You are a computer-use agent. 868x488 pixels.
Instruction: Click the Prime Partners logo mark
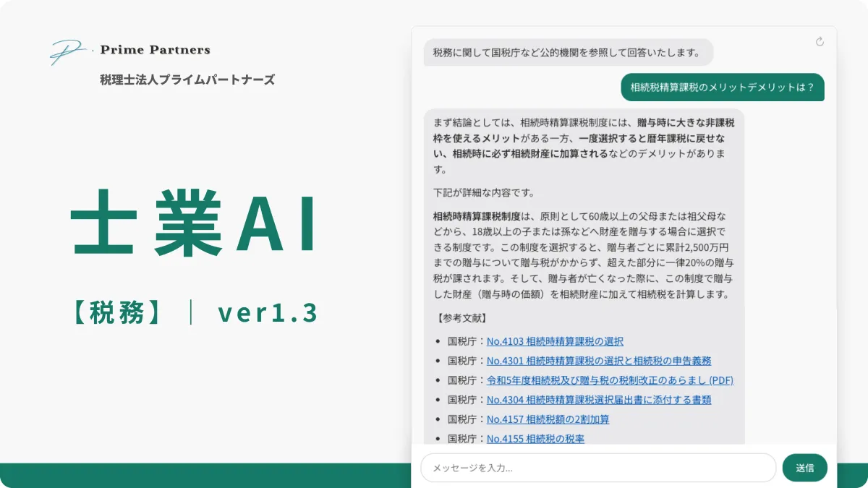66,51
